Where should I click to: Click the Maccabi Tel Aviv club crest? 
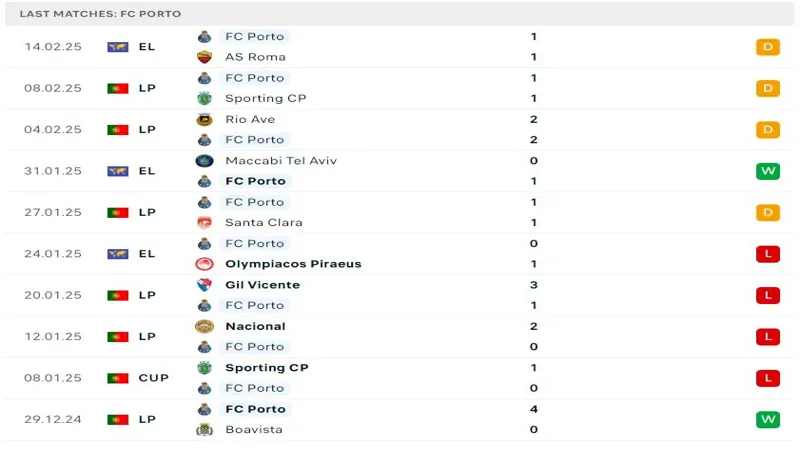point(204,161)
